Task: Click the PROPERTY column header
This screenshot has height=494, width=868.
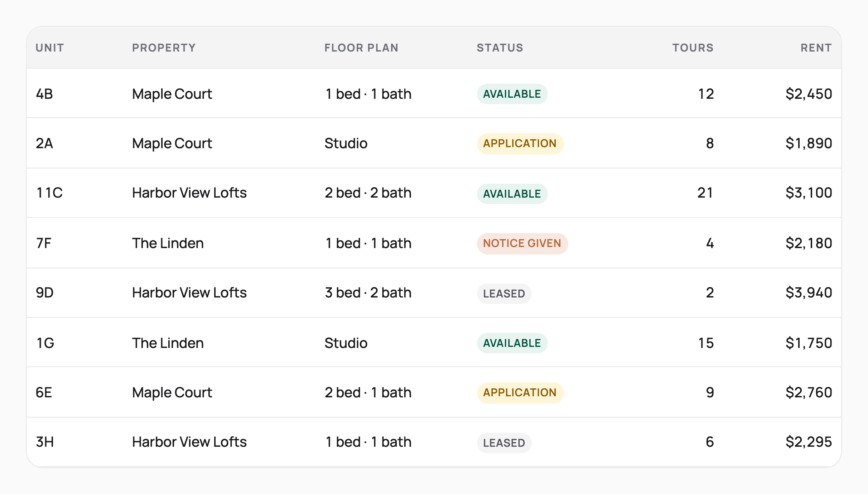Action: point(164,48)
